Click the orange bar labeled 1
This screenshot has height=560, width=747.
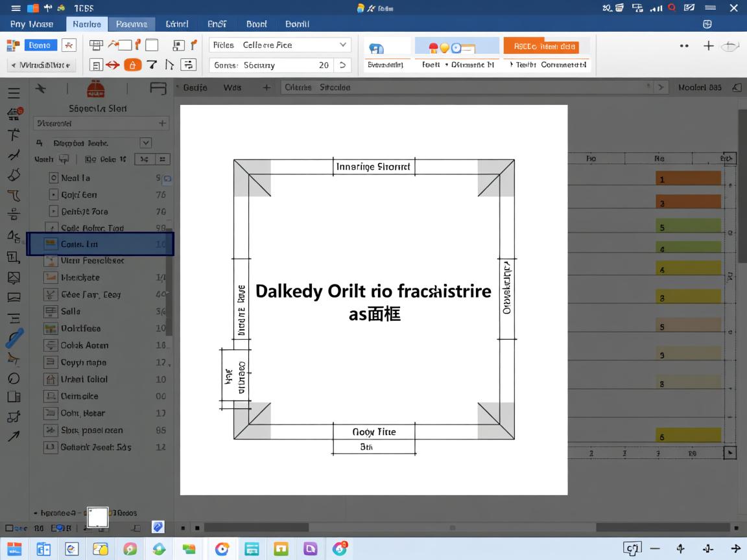pos(688,179)
